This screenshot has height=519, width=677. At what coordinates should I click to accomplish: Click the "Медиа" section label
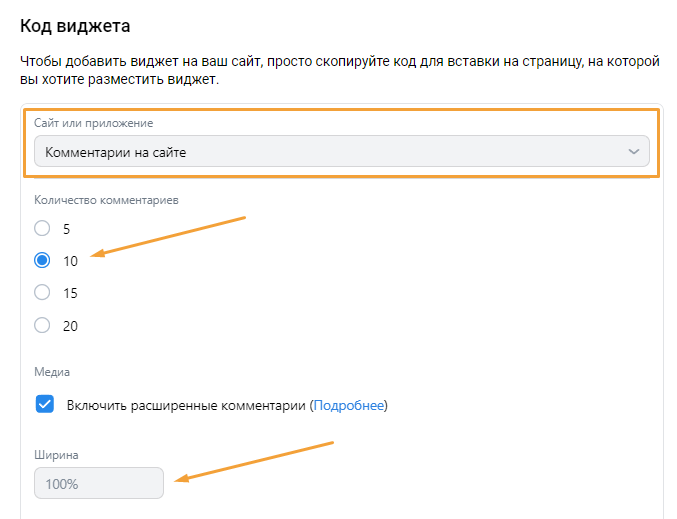click(52, 372)
